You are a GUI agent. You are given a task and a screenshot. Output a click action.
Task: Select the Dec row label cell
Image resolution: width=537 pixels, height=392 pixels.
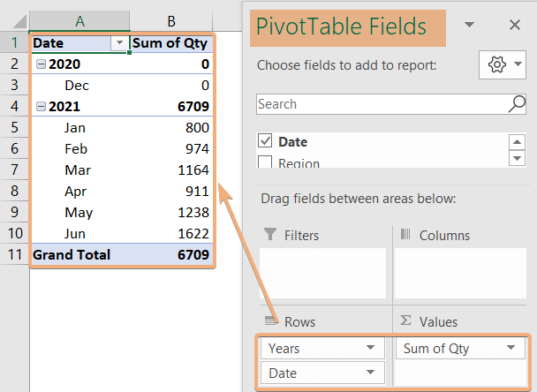(x=80, y=86)
